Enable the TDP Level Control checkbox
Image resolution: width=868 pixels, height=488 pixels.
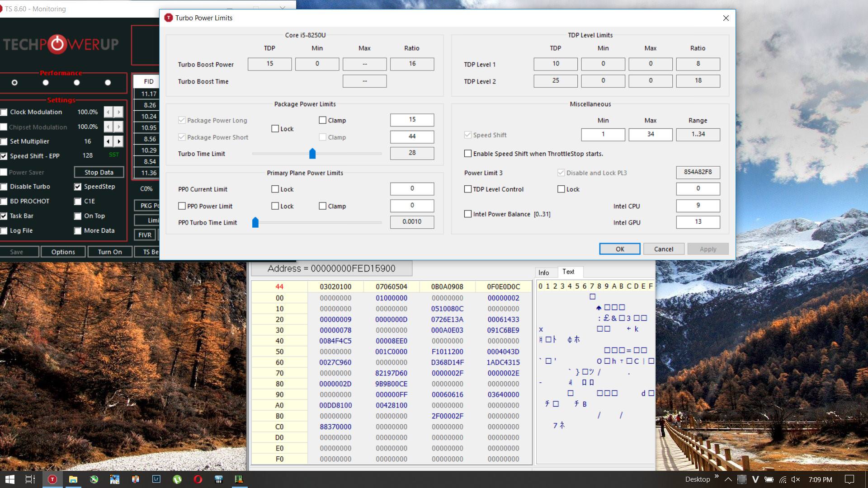(x=468, y=189)
